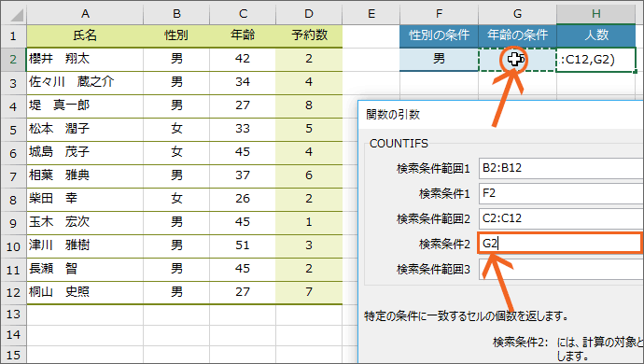Click 男 in 桐山 史照 row
644x364 pixels.
point(176,292)
